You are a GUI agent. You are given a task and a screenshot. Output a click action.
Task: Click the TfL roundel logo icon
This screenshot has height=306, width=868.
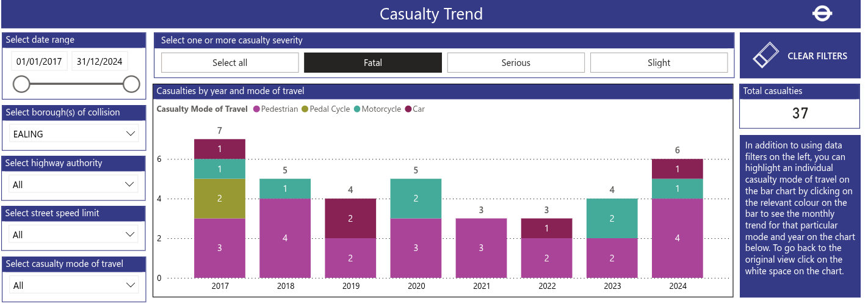point(823,13)
